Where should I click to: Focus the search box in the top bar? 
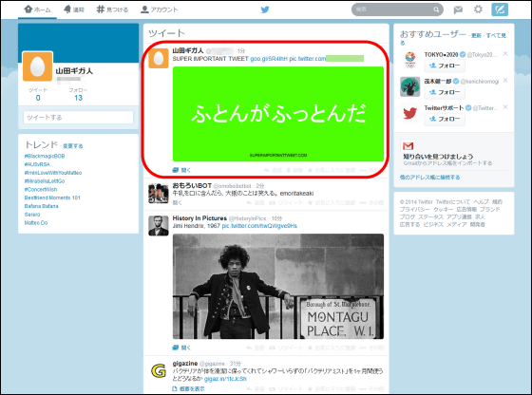397,9
